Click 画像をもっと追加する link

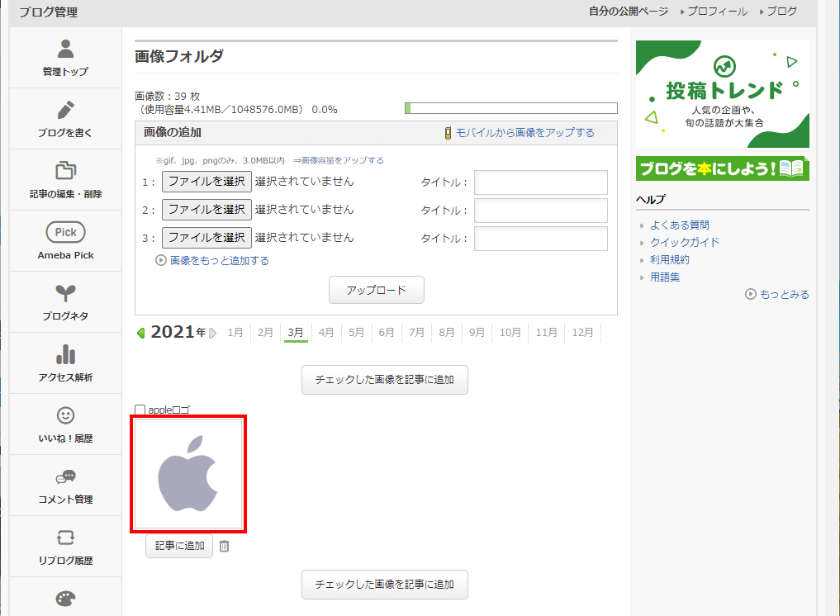point(220,260)
